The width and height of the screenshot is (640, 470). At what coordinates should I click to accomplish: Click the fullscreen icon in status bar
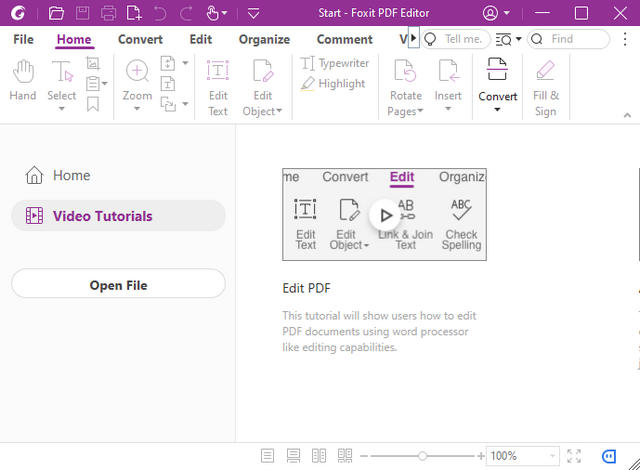pos(574,456)
